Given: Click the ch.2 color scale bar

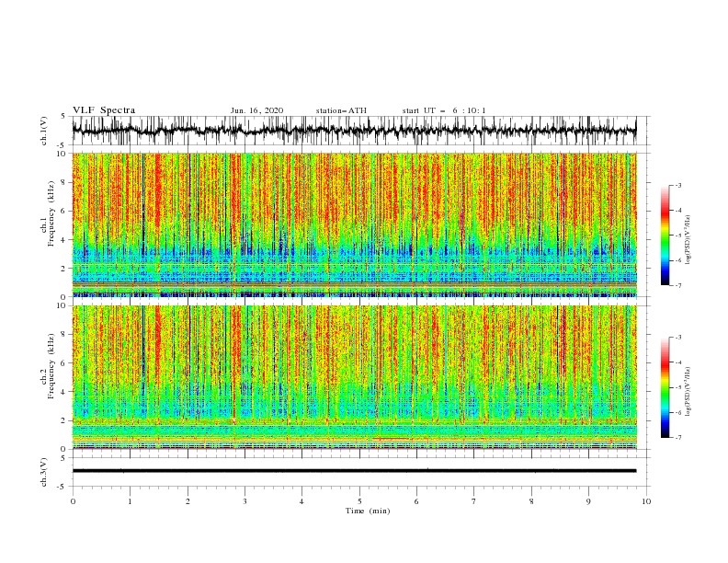Looking at the screenshot, I should 665,387.
